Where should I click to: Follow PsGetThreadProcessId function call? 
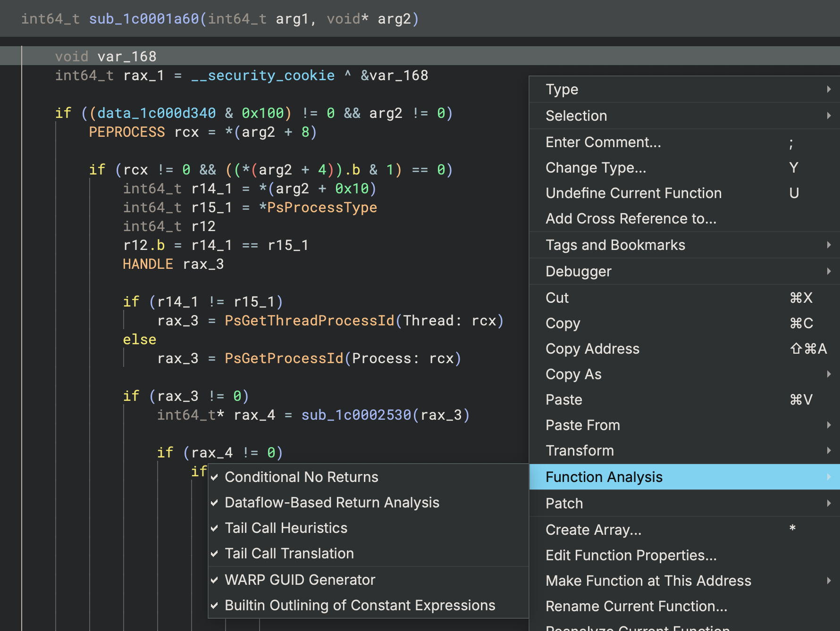point(310,321)
